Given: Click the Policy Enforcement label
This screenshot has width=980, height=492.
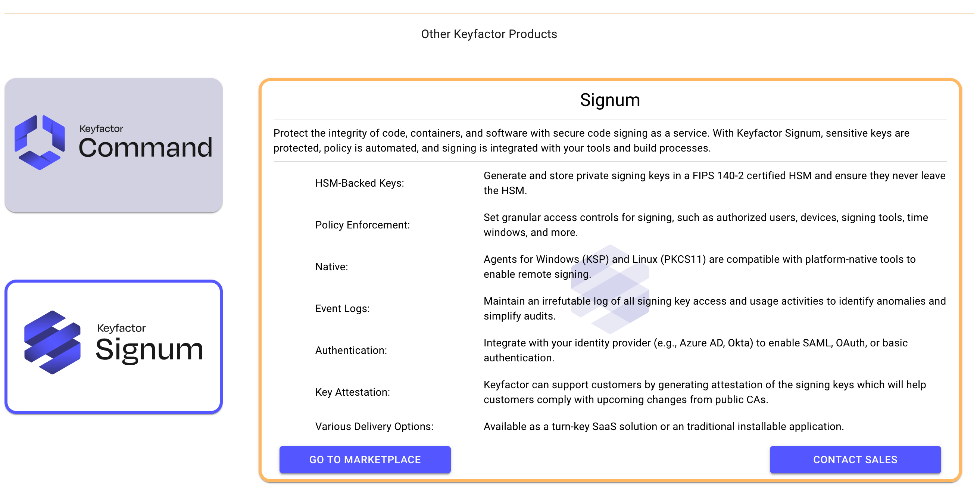Looking at the screenshot, I should pos(362,225).
